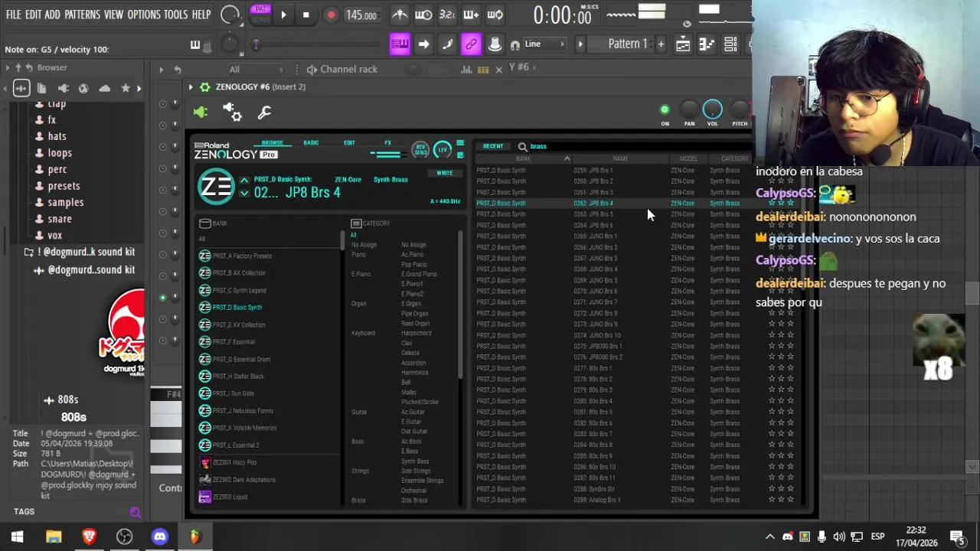Toggle the countdown before recording icon
The height and width of the screenshot is (551, 980).
coord(447,15)
